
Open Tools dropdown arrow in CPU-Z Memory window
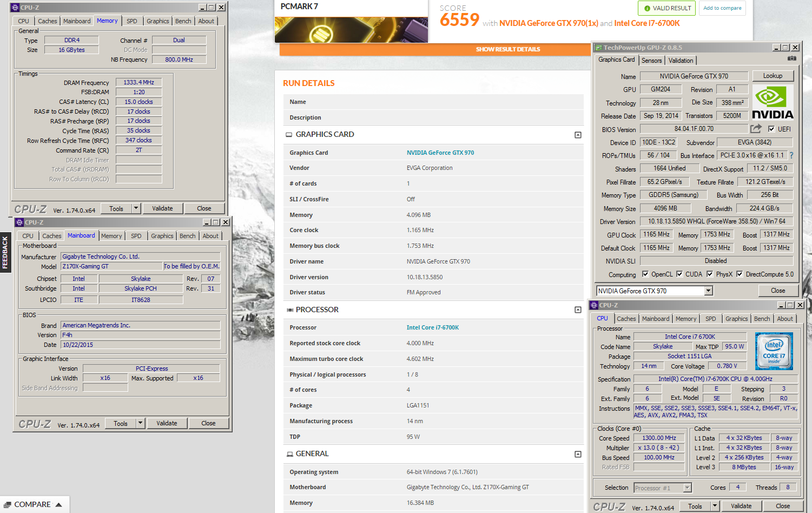(136, 208)
